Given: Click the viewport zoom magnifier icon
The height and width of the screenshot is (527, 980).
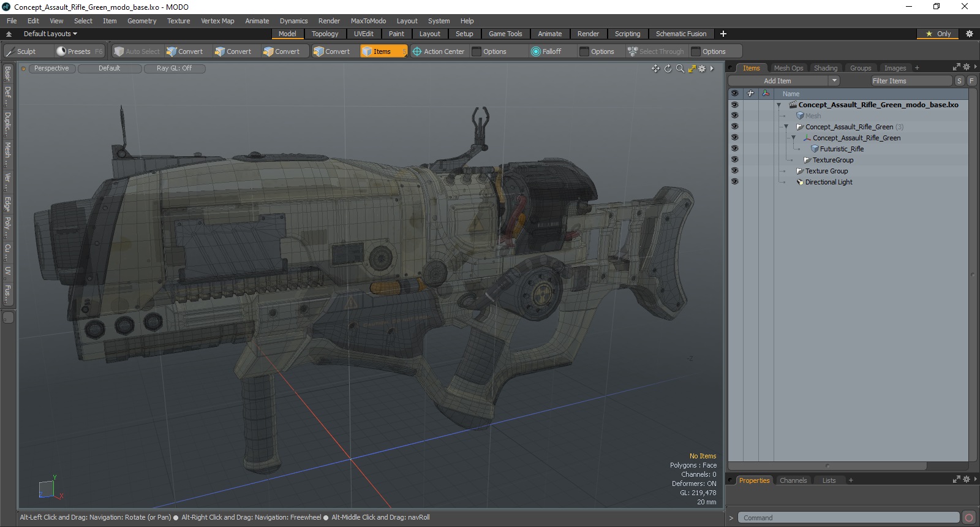Looking at the screenshot, I should pyautogui.click(x=680, y=69).
